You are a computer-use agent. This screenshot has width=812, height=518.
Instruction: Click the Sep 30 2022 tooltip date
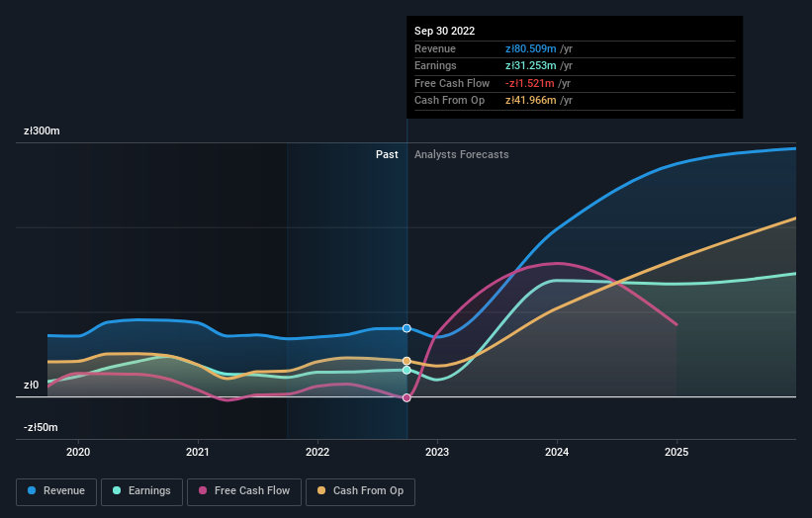444,31
